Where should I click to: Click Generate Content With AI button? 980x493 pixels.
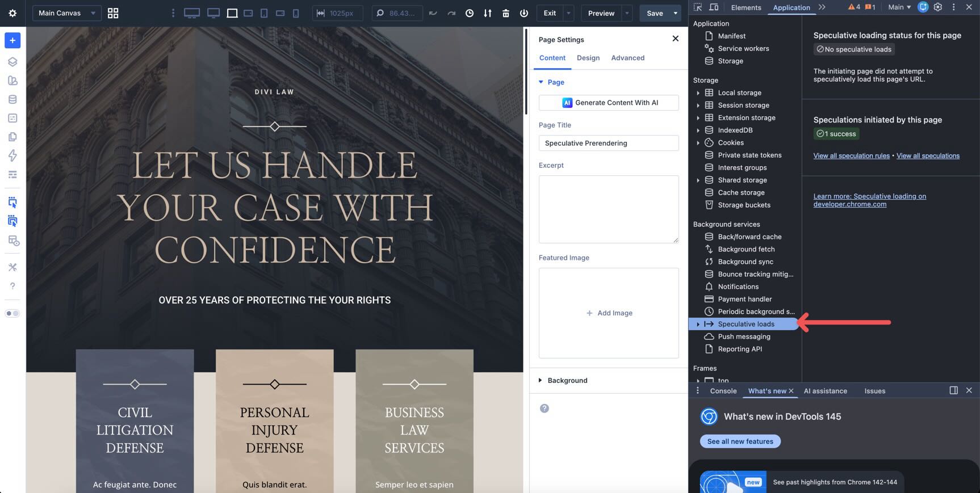pos(609,103)
